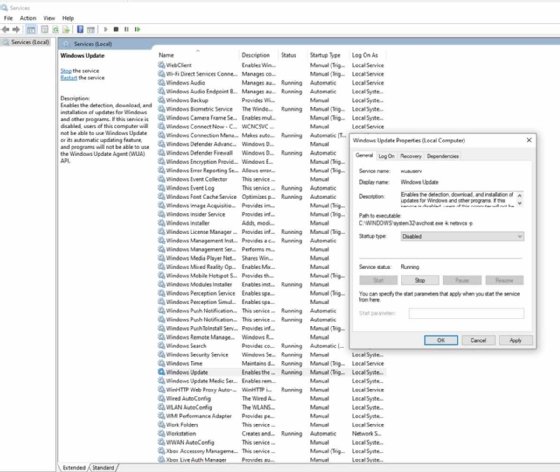Select the gear icon of Wired AutoConfig

point(161,398)
